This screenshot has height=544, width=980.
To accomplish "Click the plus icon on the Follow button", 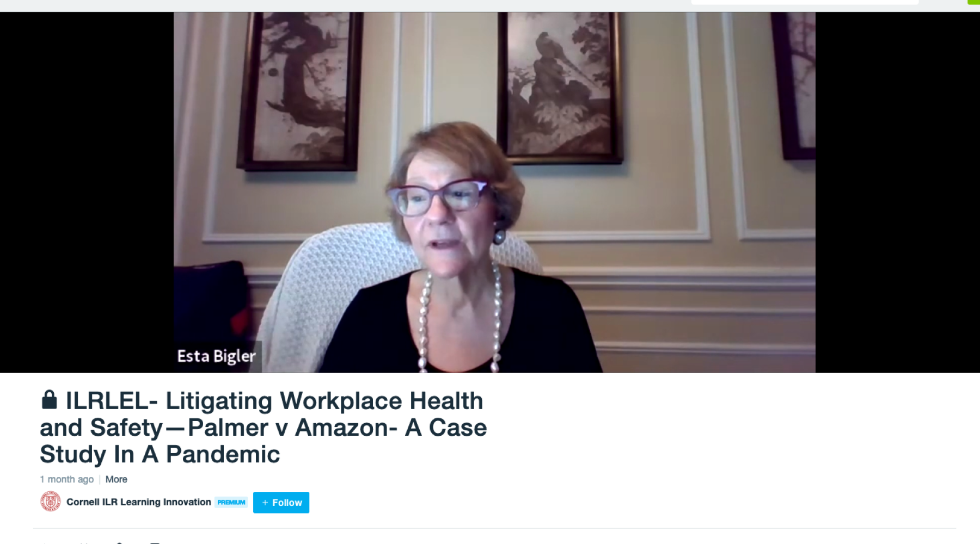I will [x=265, y=503].
